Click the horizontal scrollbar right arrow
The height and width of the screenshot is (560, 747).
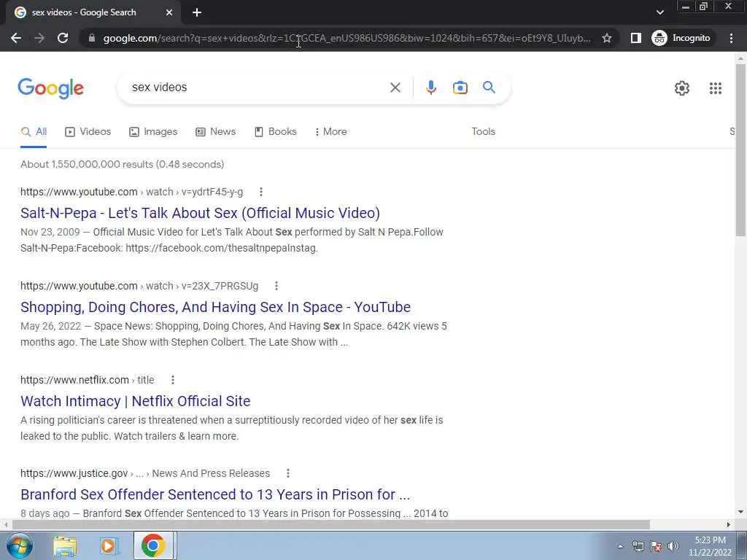[x=728, y=524]
